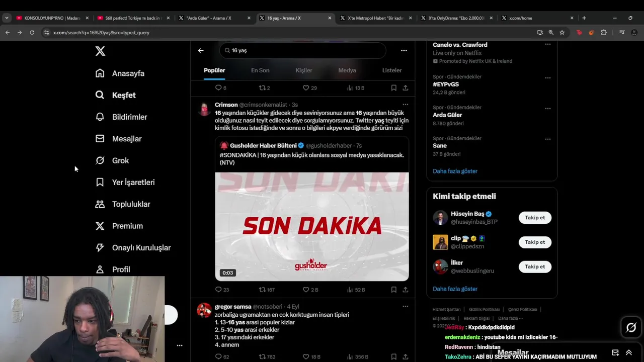This screenshot has width=644, height=362.
Task: Open Bildirimler notifications
Action: [x=121, y=117]
